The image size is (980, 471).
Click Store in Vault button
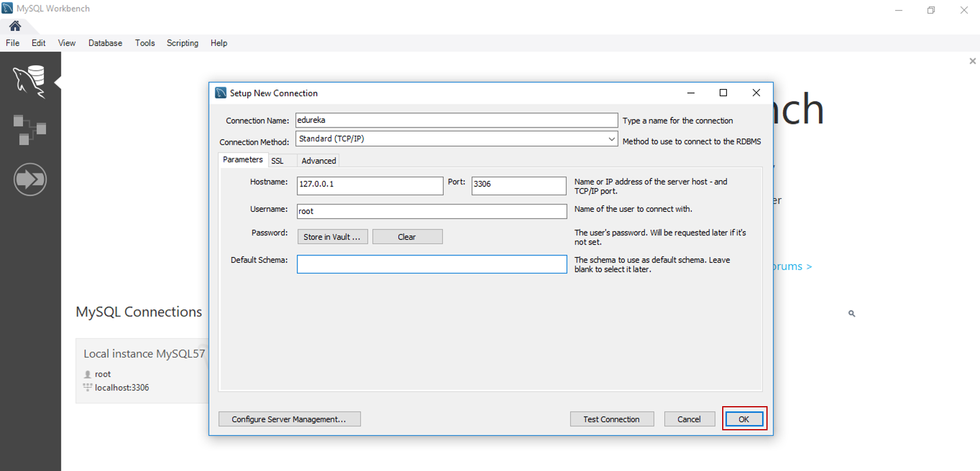point(333,236)
